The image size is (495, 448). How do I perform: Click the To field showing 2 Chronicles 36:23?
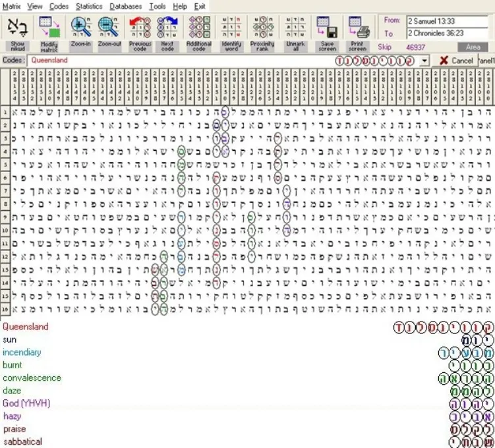pyautogui.click(x=447, y=33)
